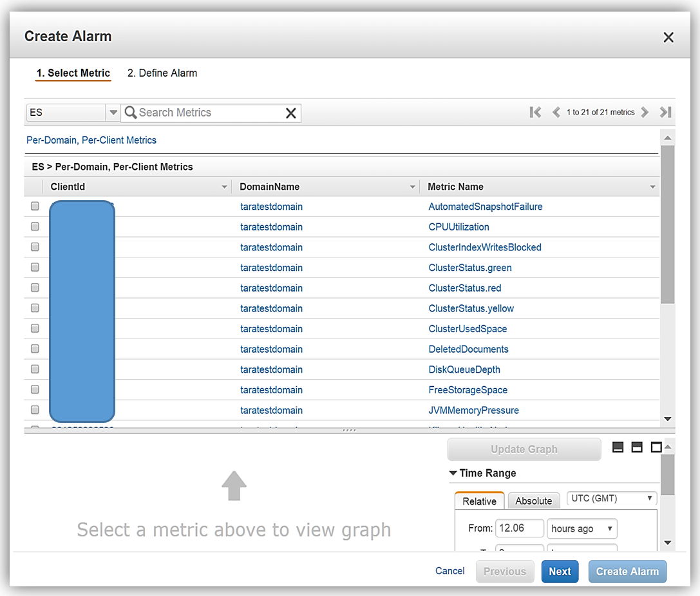Screen dimensions: 700x596
Task: Check the AutomatedSnapshotFailure metric row checkbox
Action: tap(35, 207)
